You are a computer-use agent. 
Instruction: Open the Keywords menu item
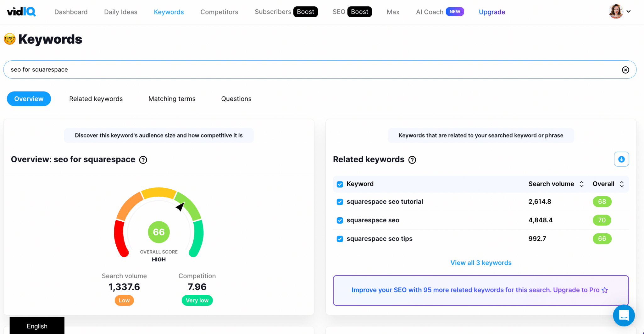[169, 12]
